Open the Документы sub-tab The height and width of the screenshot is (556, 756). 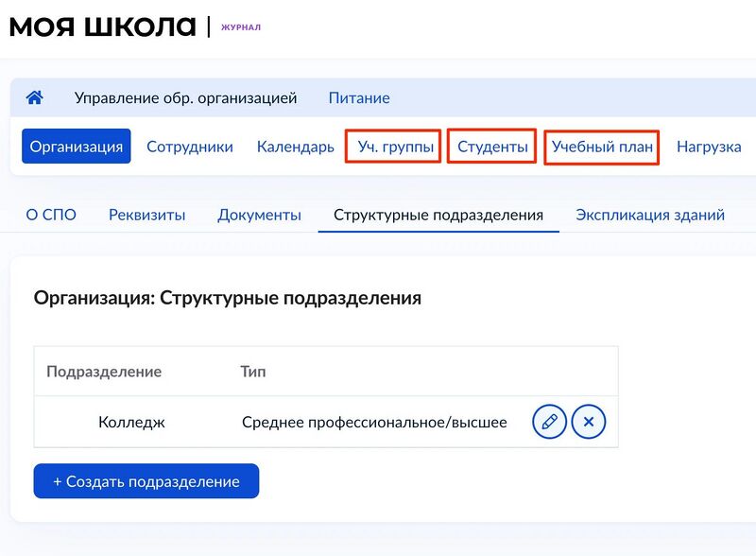coord(259,215)
